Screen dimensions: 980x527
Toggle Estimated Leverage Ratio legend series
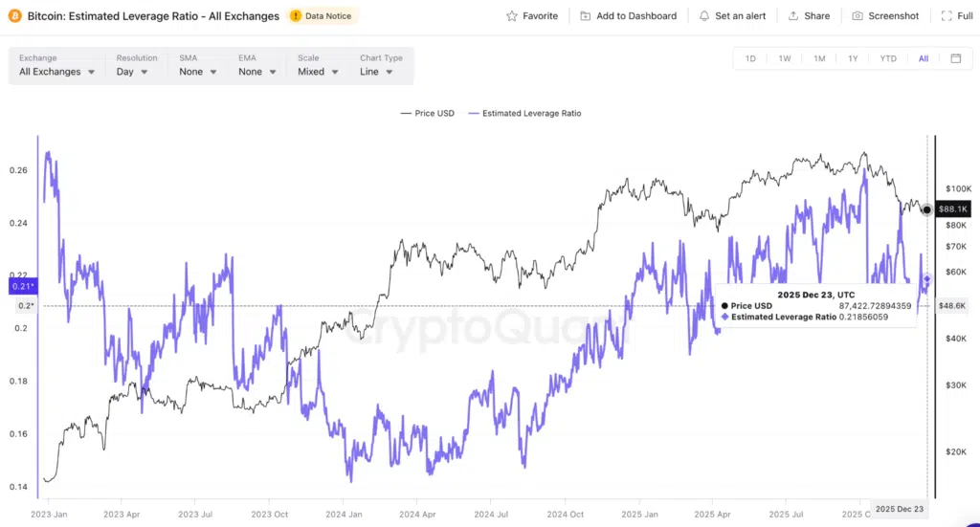tap(524, 113)
